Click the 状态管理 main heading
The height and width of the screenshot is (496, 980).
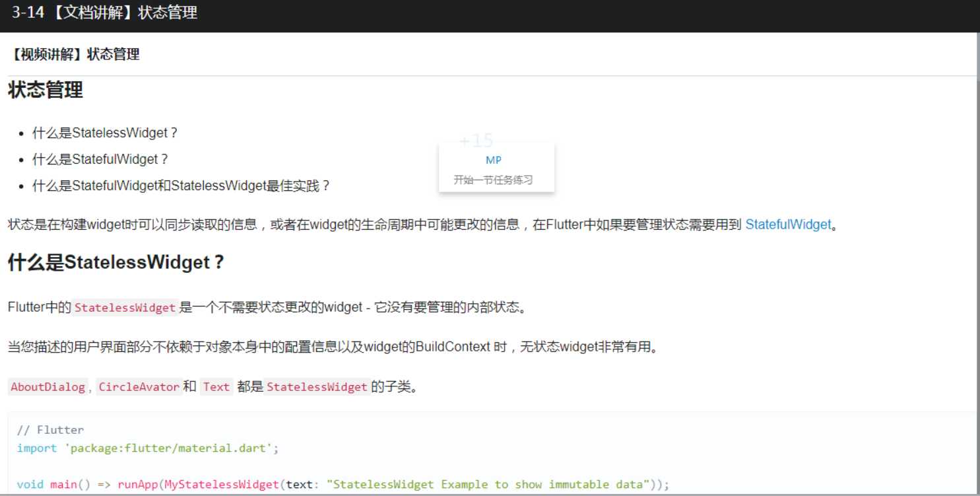[46, 90]
